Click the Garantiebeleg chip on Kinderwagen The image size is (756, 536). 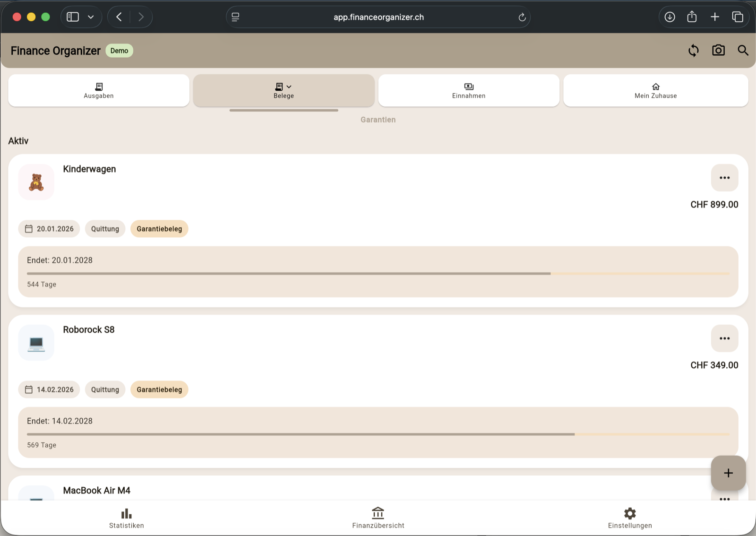pos(159,229)
